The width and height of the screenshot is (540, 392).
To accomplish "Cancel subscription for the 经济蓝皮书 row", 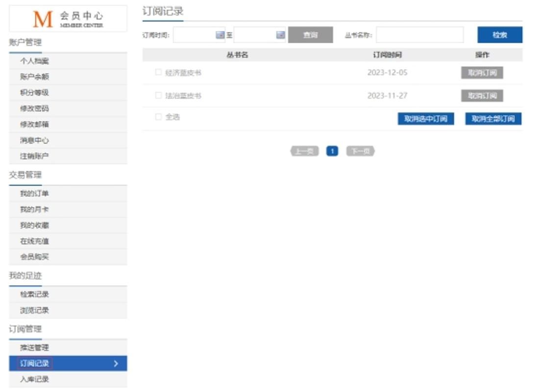I will point(482,73).
